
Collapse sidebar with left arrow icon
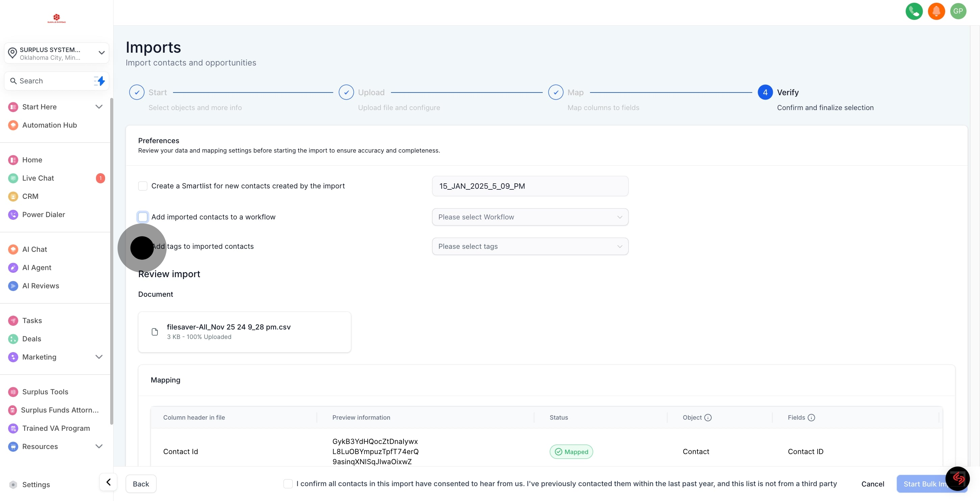[108, 482]
